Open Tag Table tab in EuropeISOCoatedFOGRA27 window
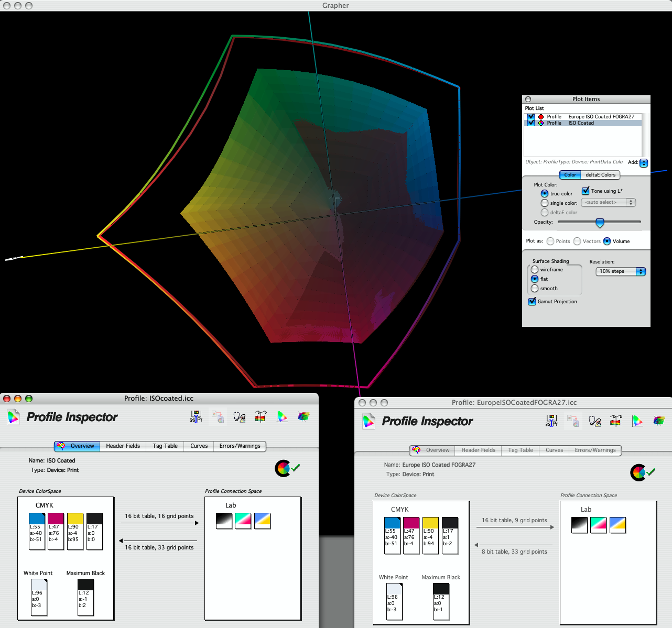Screen dimensions: 672x628 click(x=521, y=450)
